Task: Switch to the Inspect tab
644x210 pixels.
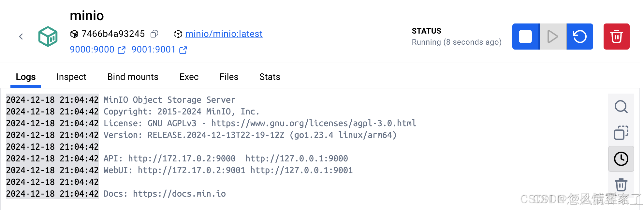Action: tap(71, 77)
